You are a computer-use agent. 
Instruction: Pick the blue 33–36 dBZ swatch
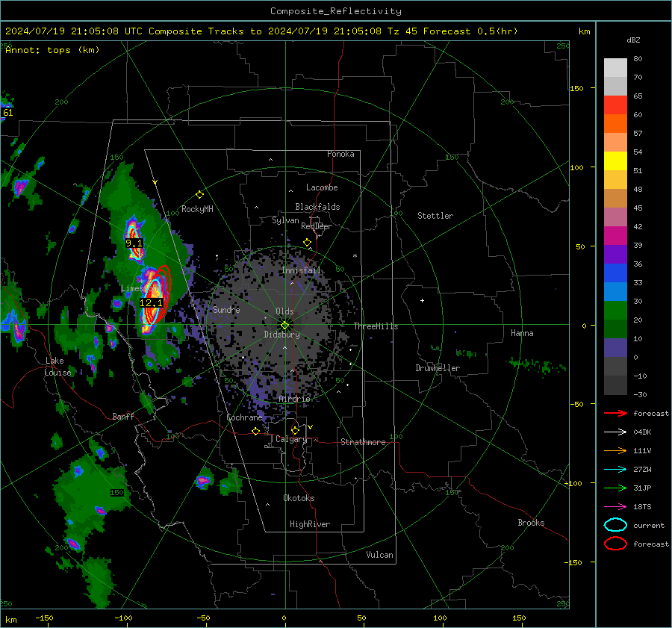(x=615, y=273)
